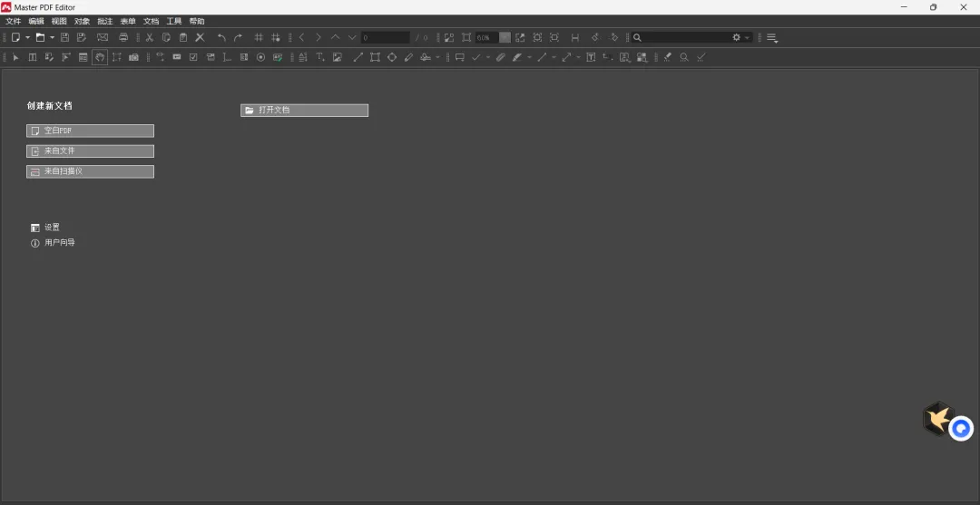This screenshot has width=980, height=505.
Task: Click the right chevron navigation arrow
Action: (x=318, y=37)
